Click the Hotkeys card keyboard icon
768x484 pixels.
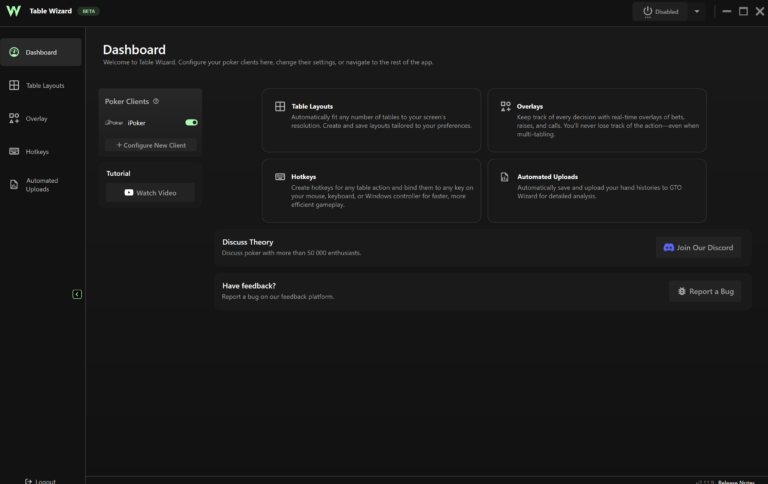point(280,176)
